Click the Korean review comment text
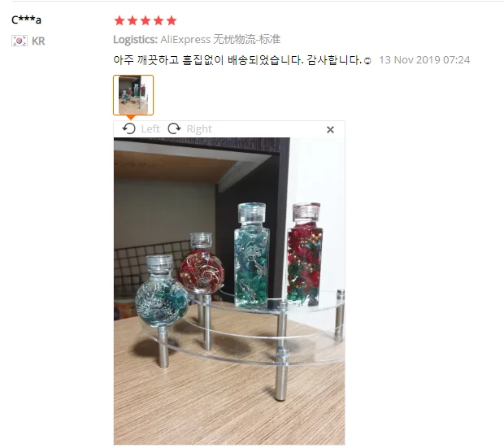Screen dimensions: 504x448 pyautogui.click(x=238, y=60)
